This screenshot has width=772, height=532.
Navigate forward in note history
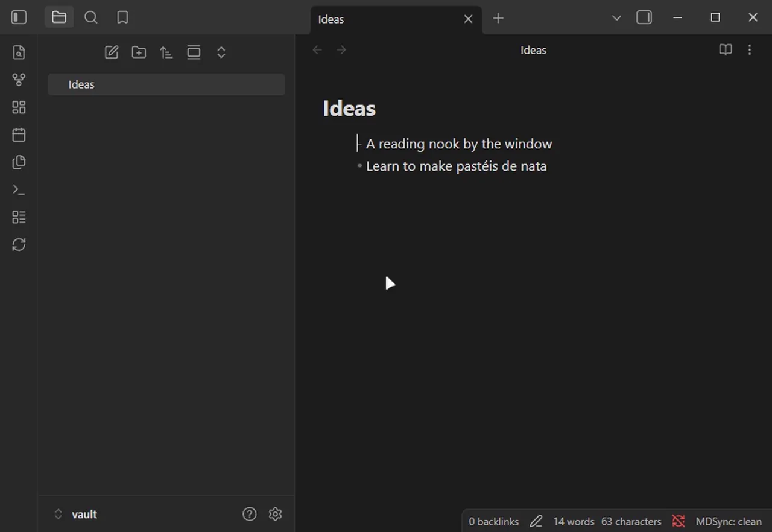341,50
